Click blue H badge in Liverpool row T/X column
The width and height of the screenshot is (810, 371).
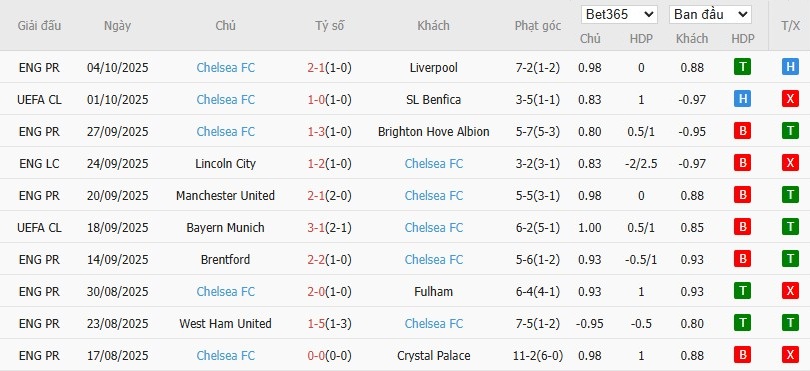point(790,67)
